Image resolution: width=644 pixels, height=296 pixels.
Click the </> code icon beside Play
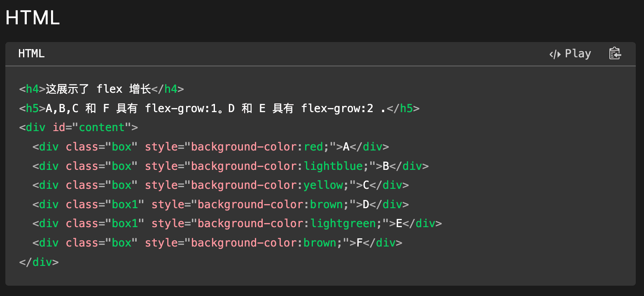tap(555, 54)
